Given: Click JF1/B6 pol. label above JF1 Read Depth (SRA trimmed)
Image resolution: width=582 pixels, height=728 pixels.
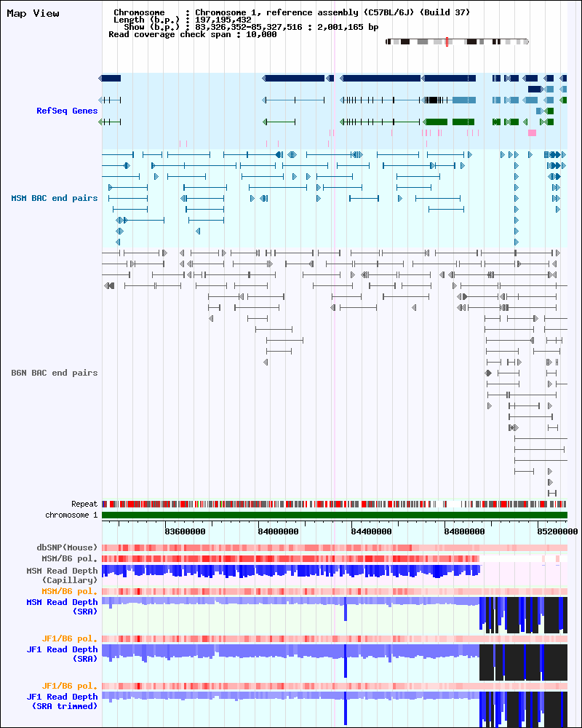Looking at the screenshot, I should 70,687.
